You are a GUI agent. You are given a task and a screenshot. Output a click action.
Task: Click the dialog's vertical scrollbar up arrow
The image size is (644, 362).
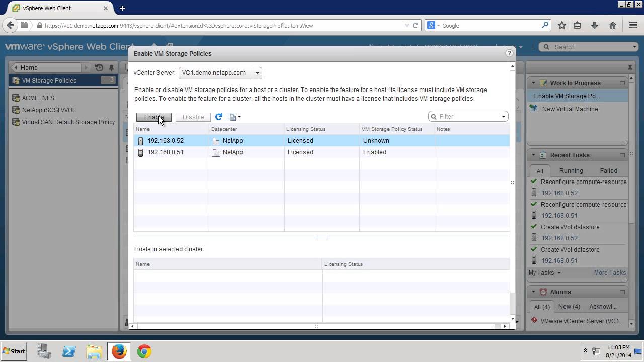pyautogui.click(x=513, y=66)
